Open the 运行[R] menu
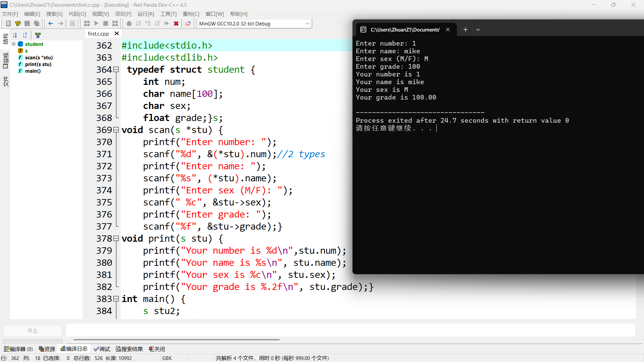This screenshot has width=644, height=362. 146,14
